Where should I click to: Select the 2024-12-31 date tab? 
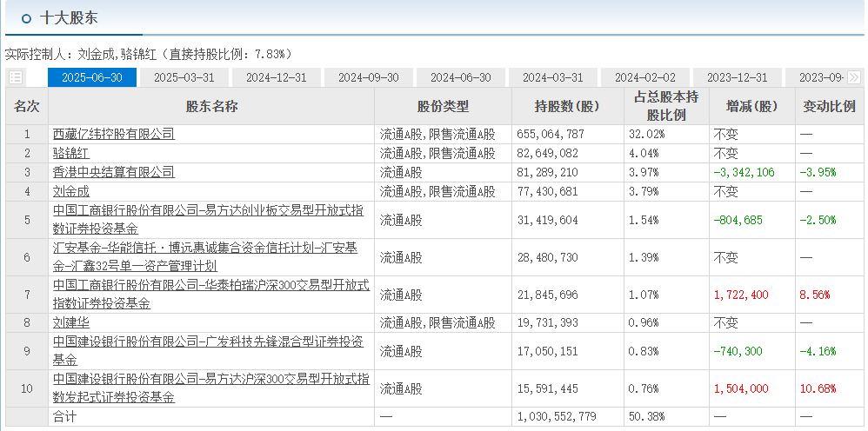[277, 77]
